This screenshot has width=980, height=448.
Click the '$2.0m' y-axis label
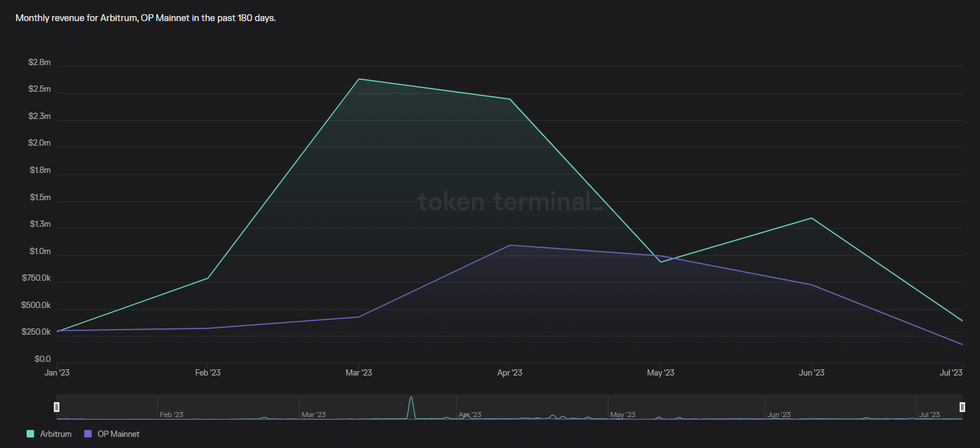tap(40, 143)
